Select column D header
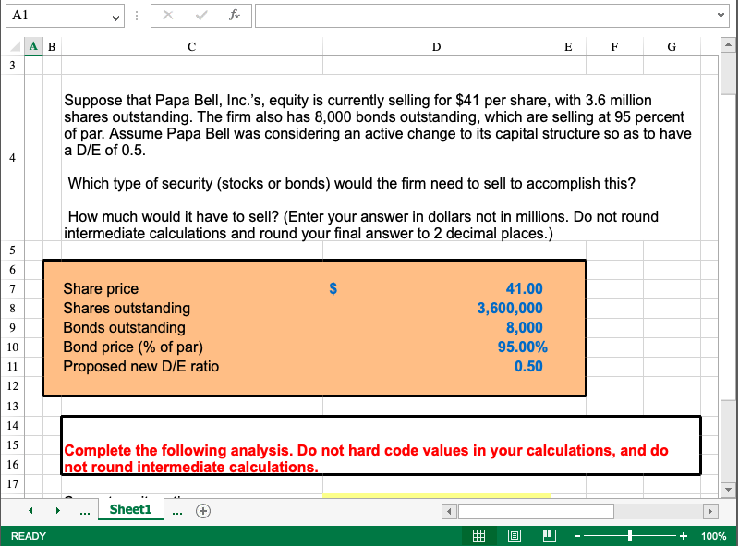This screenshot has height=560, width=751. pos(436,46)
